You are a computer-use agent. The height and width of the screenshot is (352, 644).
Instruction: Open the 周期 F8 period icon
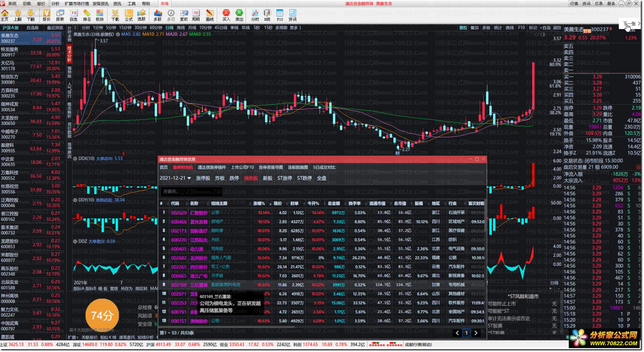196,15
